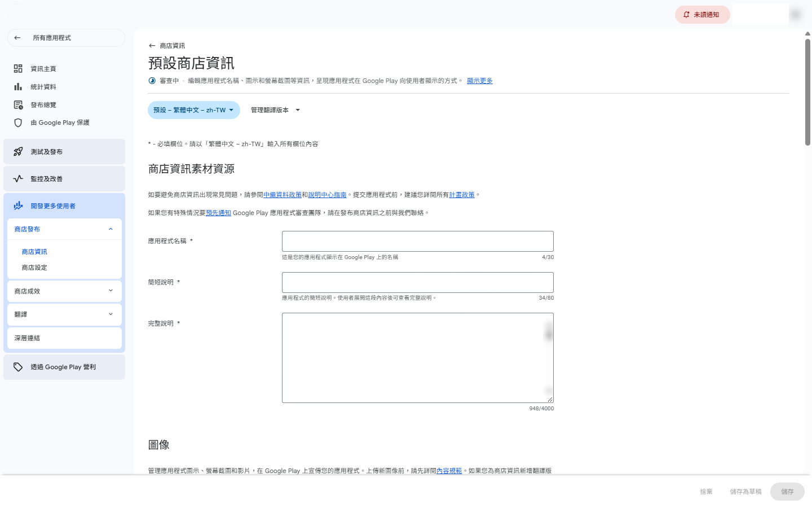The width and height of the screenshot is (812, 508).
Task: Open the 預設 – 繁體中文 – zh-TW language dropdown
Action: tap(194, 110)
